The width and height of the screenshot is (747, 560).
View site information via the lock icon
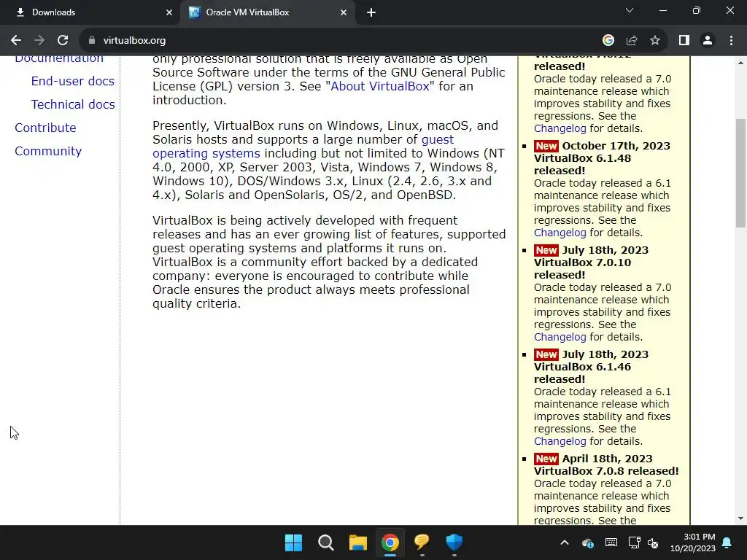pos(92,41)
